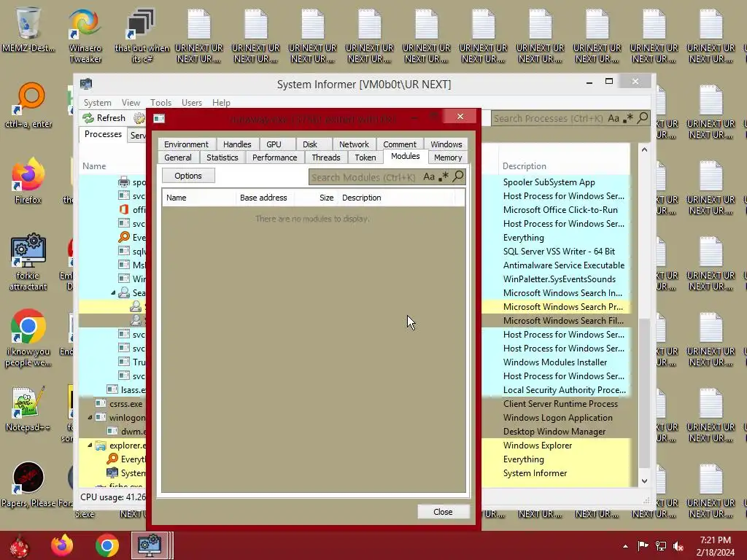Click the Chrome icon in the taskbar

pos(107,545)
